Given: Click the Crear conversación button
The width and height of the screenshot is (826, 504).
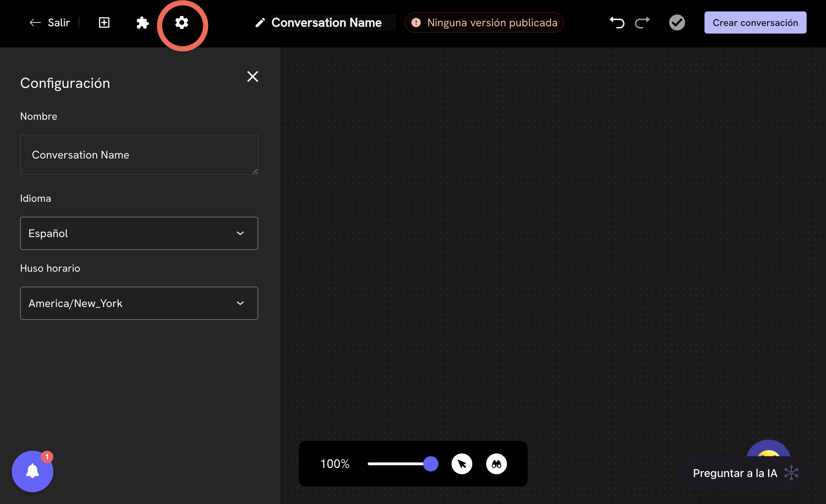Looking at the screenshot, I should tap(755, 22).
